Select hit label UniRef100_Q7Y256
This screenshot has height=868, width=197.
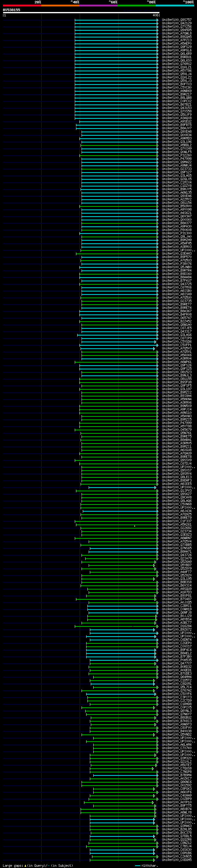tap(177, 26)
